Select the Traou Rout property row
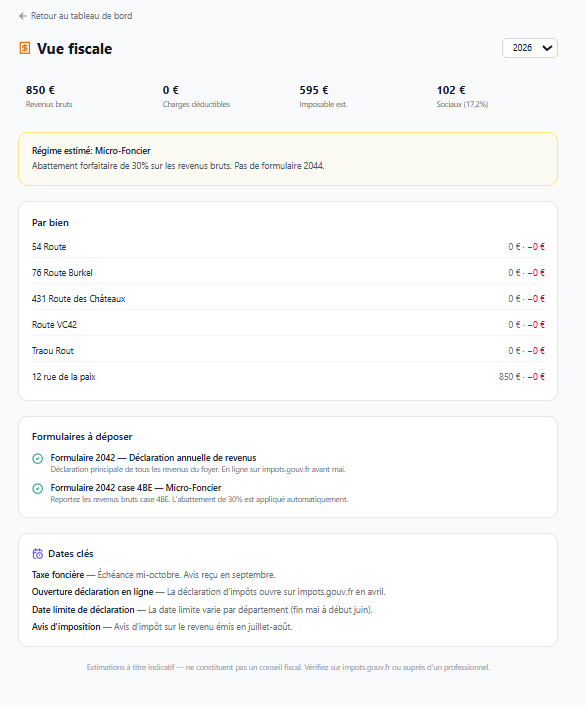The width and height of the screenshot is (586, 705). coord(288,351)
